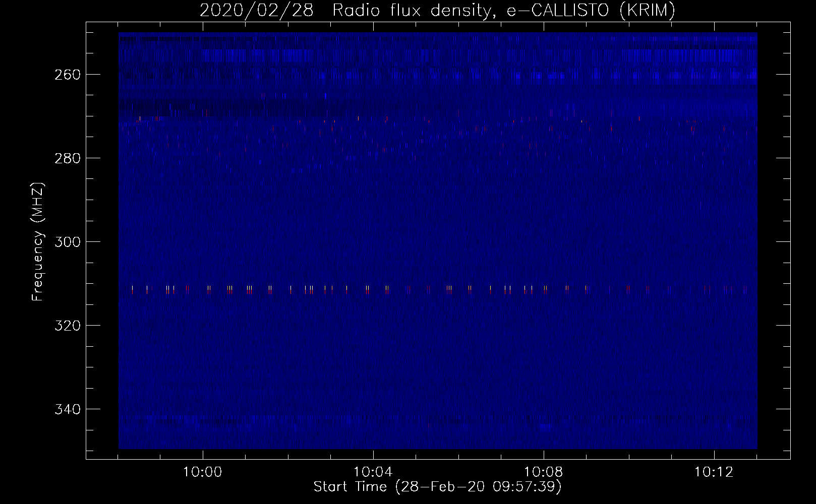Click the 10:00 time axis label

(203, 472)
